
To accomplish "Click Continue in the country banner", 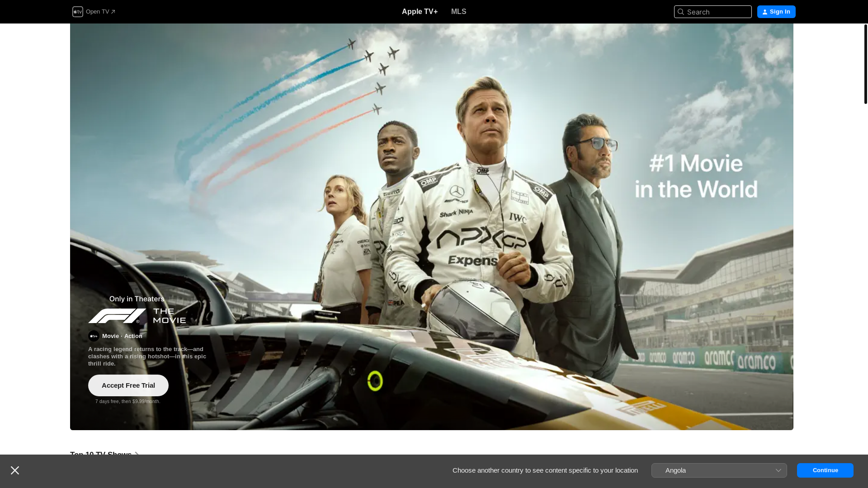I will click(x=825, y=470).
